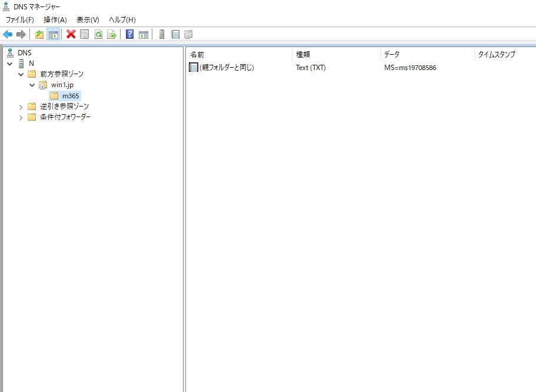The image size is (536, 392).
Task: Select the win1.jp zone
Action: pyautogui.click(x=62, y=85)
